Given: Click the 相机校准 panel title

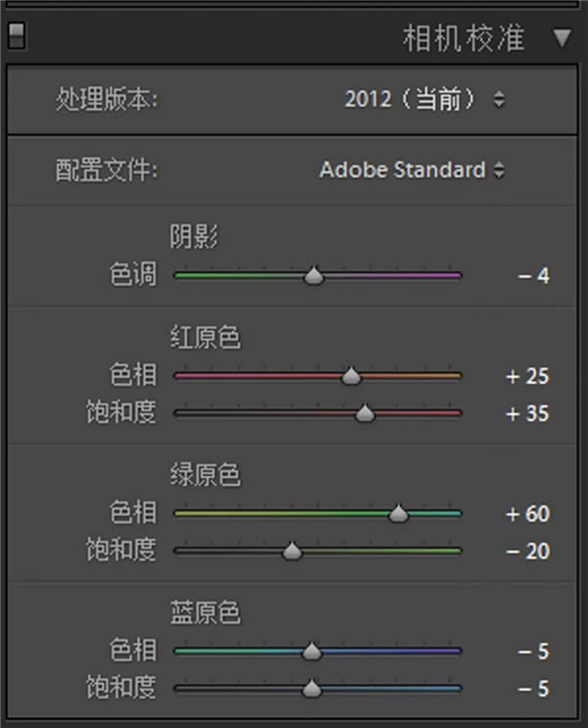Looking at the screenshot, I should coord(464,39).
